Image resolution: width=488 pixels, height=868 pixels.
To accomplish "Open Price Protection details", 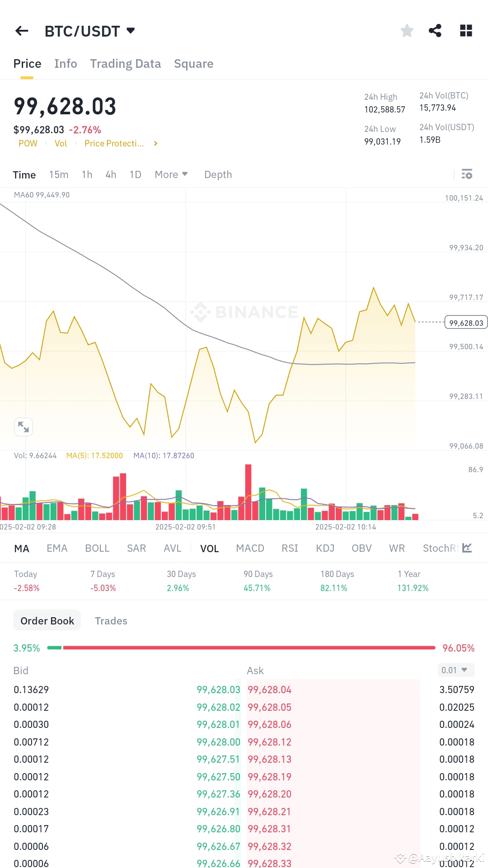I will pos(114,143).
